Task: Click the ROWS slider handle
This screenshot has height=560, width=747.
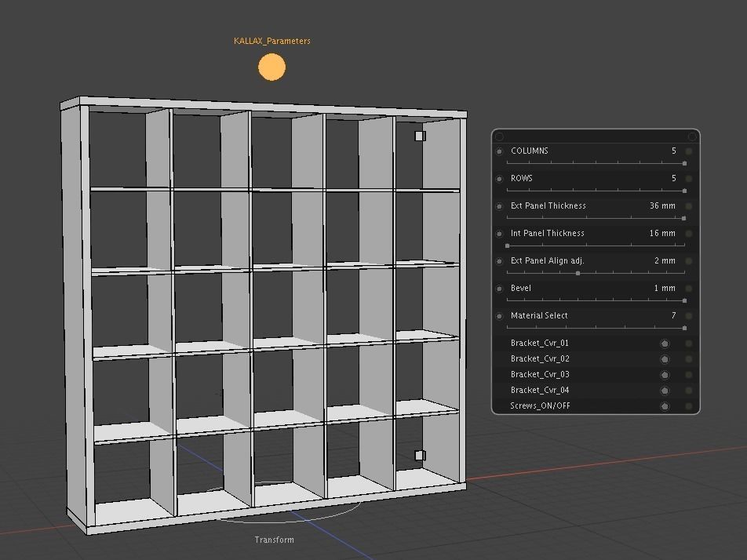Action: 684,189
